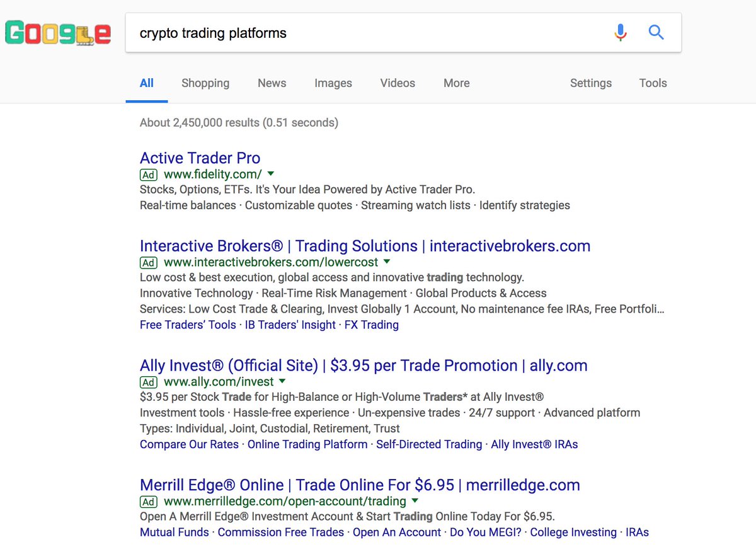The image size is (756, 559).
Task: Switch to the Videos tab
Action: [x=398, y=83]
